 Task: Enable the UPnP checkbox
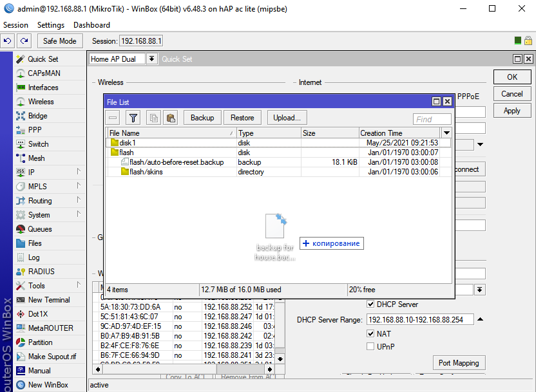(370, 347)
